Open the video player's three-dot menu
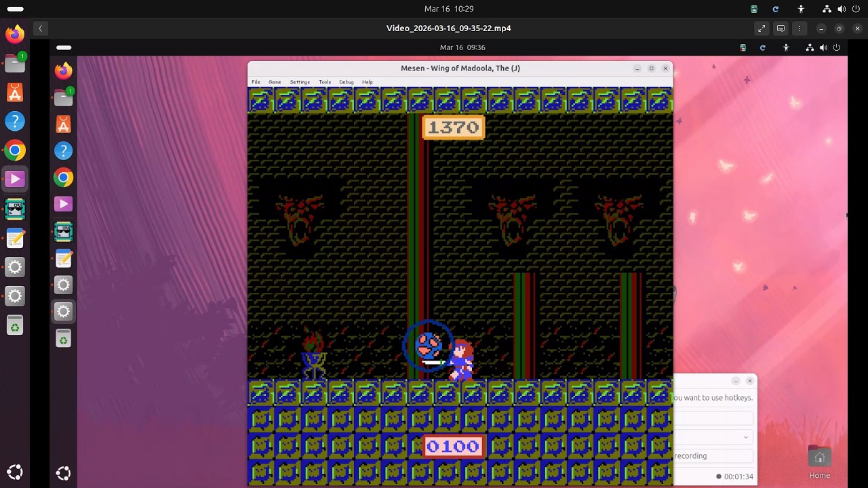 [800, 28]
